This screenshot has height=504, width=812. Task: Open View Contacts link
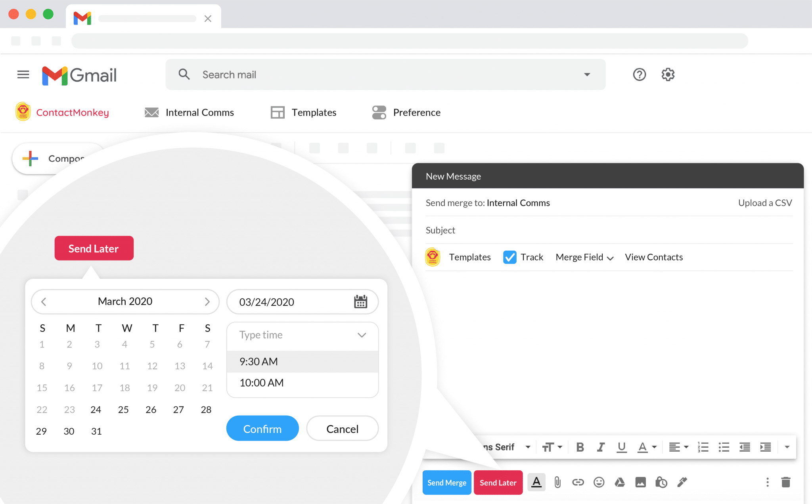click(654, 257)
